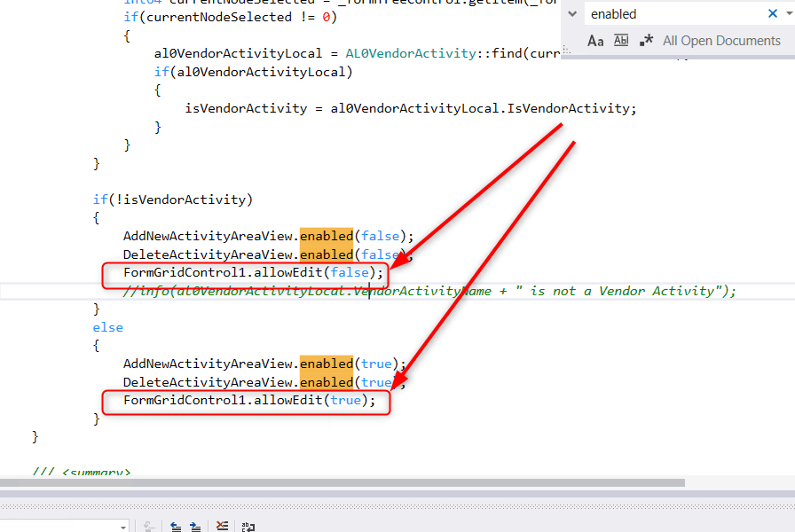Click the find message in code icon
Image resolution: width=795 pixels, height=532 pixels.
tap(150, 526)
